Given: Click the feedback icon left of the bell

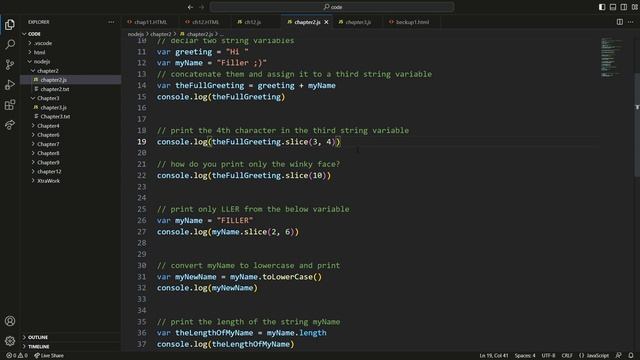Looking at the screenshot, I should click(619, 356).
